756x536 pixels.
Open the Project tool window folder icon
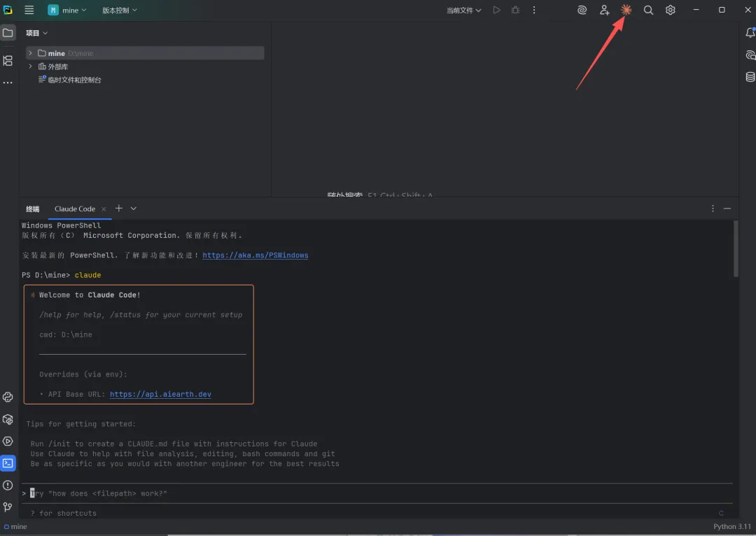(x=8, y=33)
